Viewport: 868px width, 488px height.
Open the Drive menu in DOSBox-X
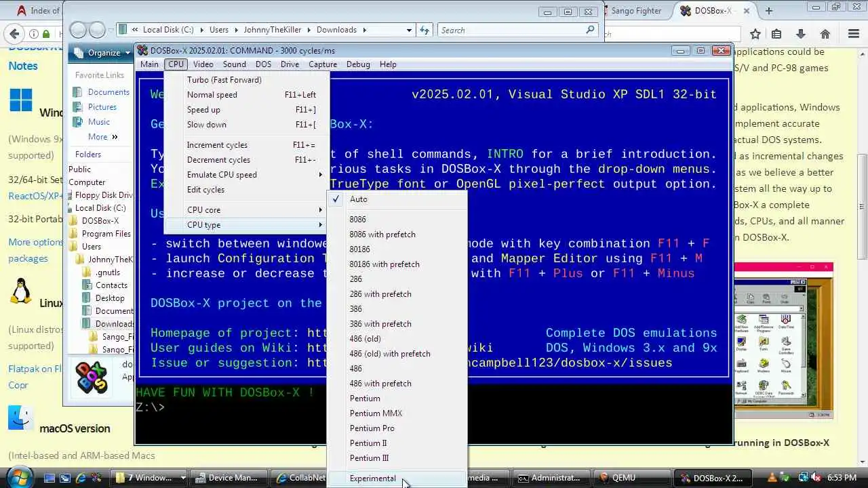290,64
